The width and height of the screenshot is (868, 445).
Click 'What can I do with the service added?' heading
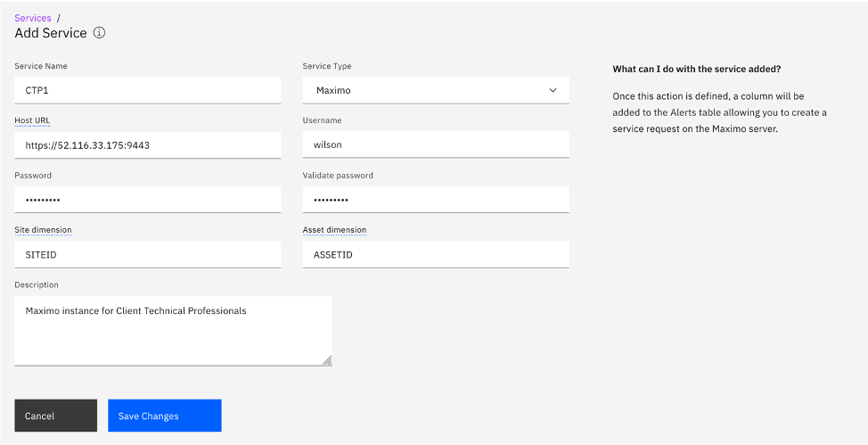tap(697, 70)
